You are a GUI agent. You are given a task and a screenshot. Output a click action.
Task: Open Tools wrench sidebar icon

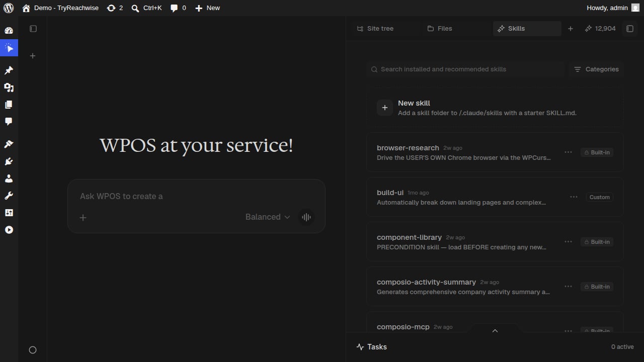point(9,196)
